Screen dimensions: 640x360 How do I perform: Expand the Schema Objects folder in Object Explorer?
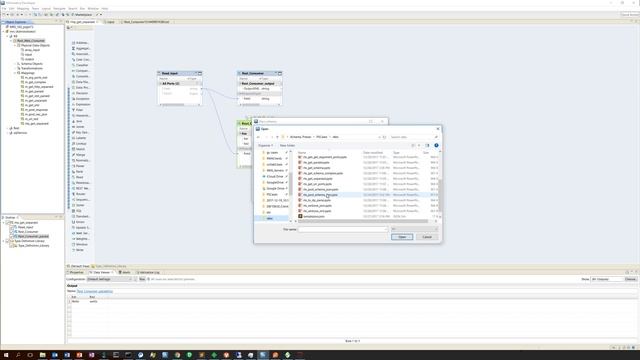click(x=15, y=64)
